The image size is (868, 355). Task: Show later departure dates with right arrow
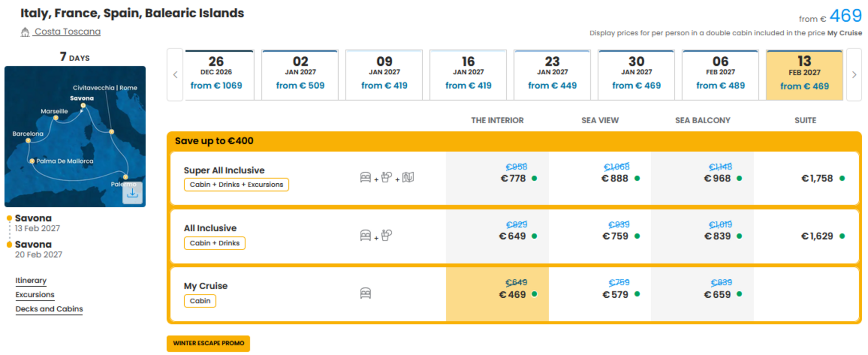[x=854, y=75]
